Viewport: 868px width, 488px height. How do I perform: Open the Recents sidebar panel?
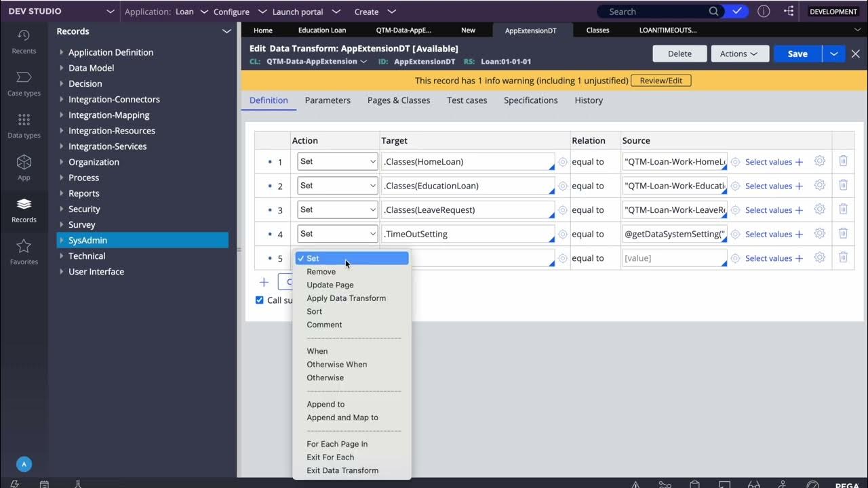pyautogui.click(x=24, y=41)
